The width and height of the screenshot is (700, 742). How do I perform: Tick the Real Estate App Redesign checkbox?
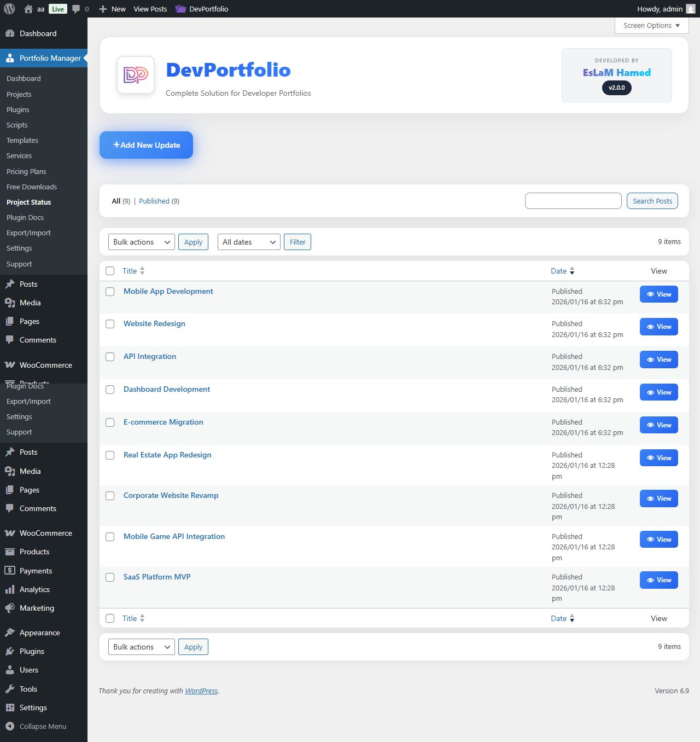tap(110, 455)
